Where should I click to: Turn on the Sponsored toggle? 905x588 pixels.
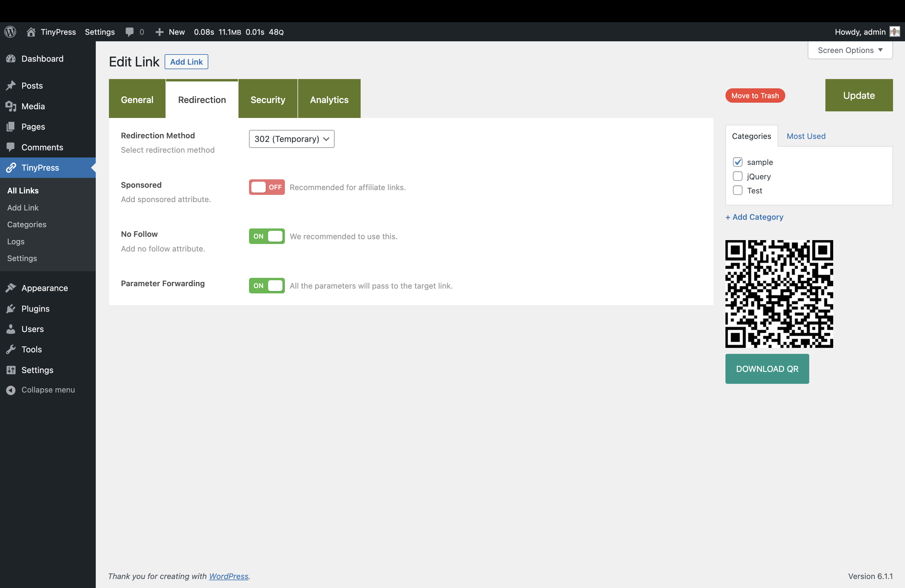pyautogui.click(x=267, y=187)
